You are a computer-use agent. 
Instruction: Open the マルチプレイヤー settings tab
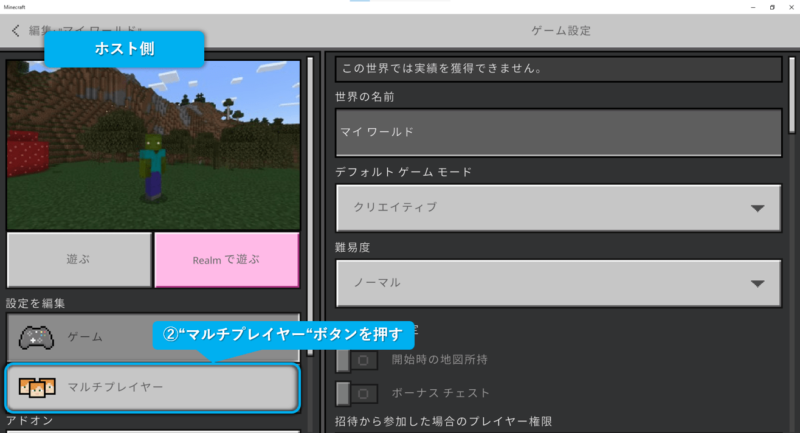[153, 388]
